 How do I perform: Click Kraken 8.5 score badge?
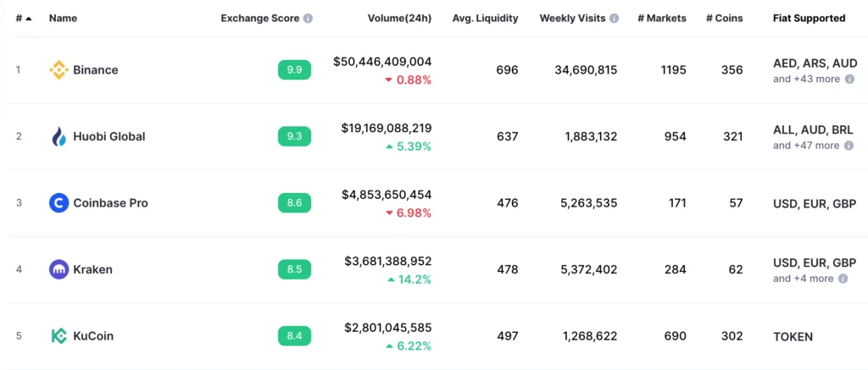pos(294,269)
